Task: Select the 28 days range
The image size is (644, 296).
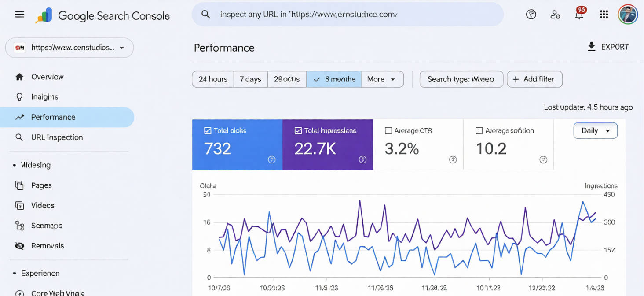Action: pos(287,79)
